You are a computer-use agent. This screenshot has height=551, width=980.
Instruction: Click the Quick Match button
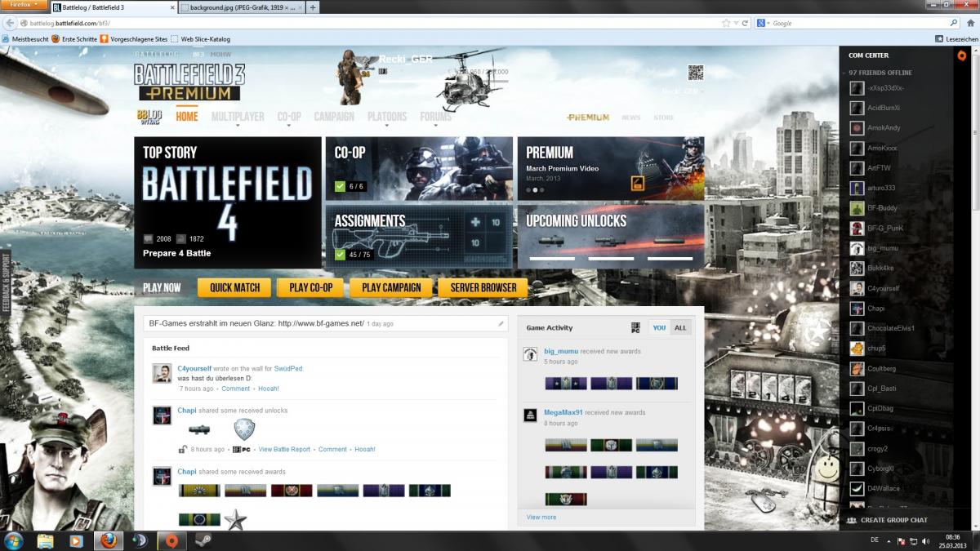[x=235, y=287]
